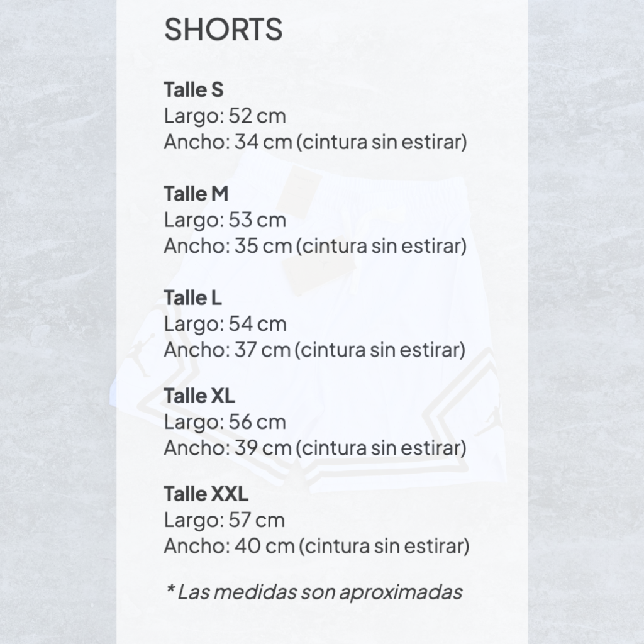
Task: Select the Talle XXL label
Action: point(206,494)
